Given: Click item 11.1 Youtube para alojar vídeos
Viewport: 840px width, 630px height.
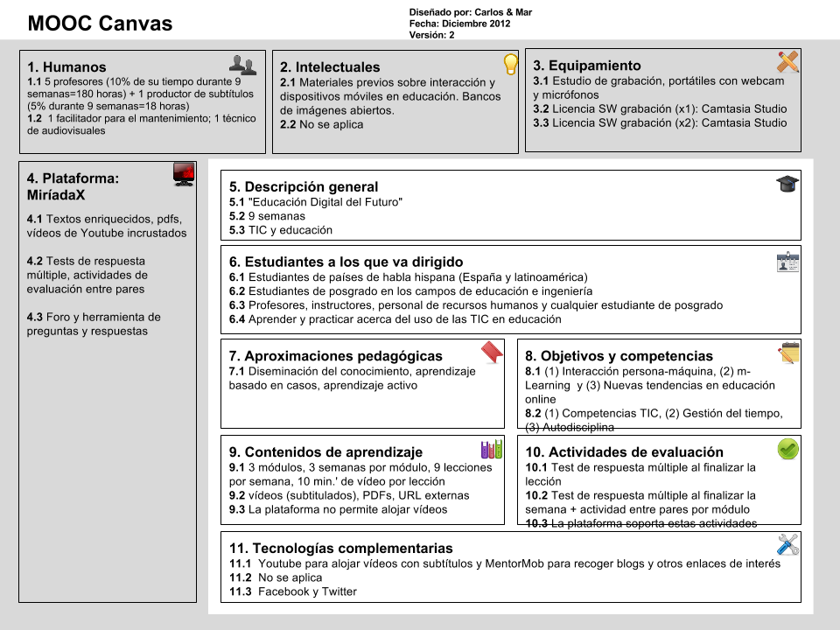Looking at the screenshot, I should [505, 563].
